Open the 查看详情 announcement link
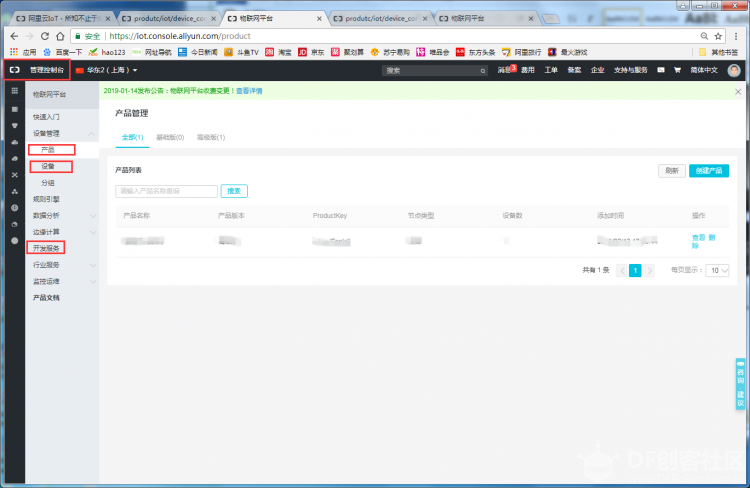This screenshot has height=488, width=750. [x=249, y=91]
